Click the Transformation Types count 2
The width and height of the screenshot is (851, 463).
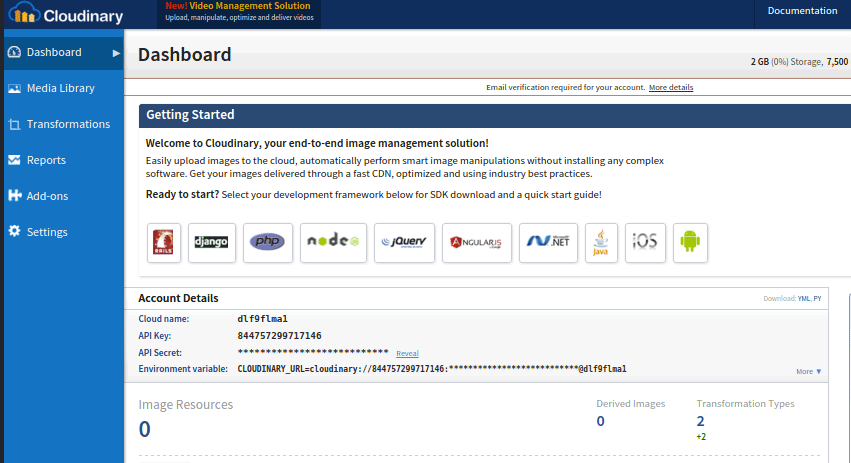pos(700,421)
